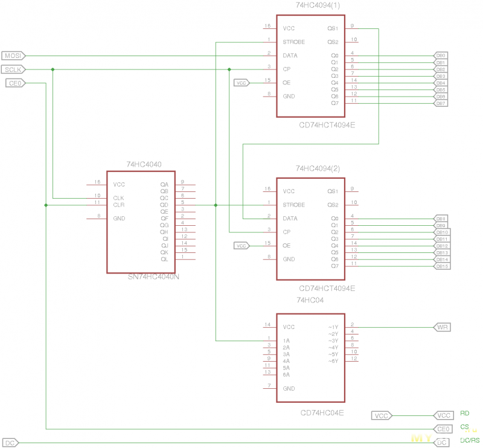This screenshot has width=483, height=448.
Task: Click the DB11 output port
Action: pyautogui.click(x=442, y=239)
